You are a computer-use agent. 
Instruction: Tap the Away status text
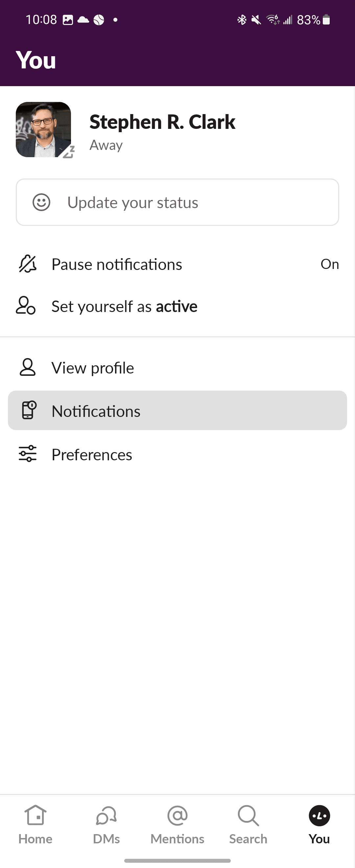[x=106, y=145]
